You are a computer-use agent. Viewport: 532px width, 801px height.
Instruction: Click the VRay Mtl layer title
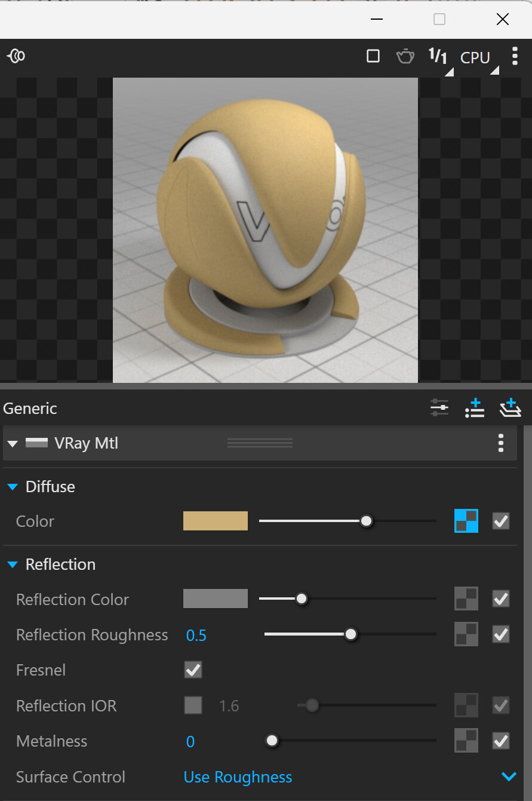(x=87, y=443)
